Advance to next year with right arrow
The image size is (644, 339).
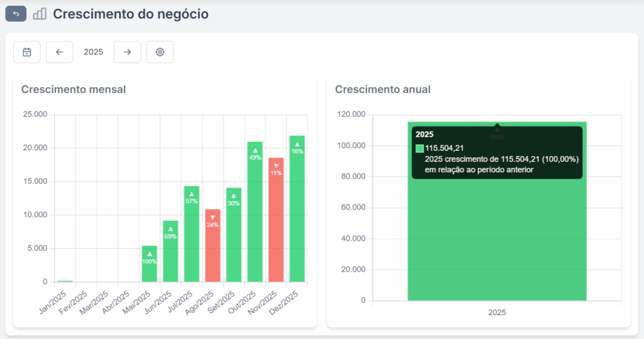pos(127,52)
